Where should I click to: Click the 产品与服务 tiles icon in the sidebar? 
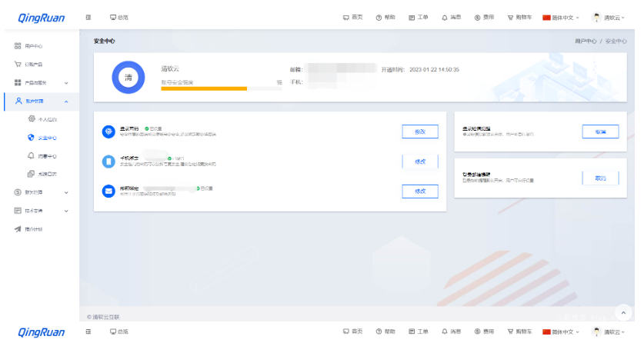coord(18,82)
